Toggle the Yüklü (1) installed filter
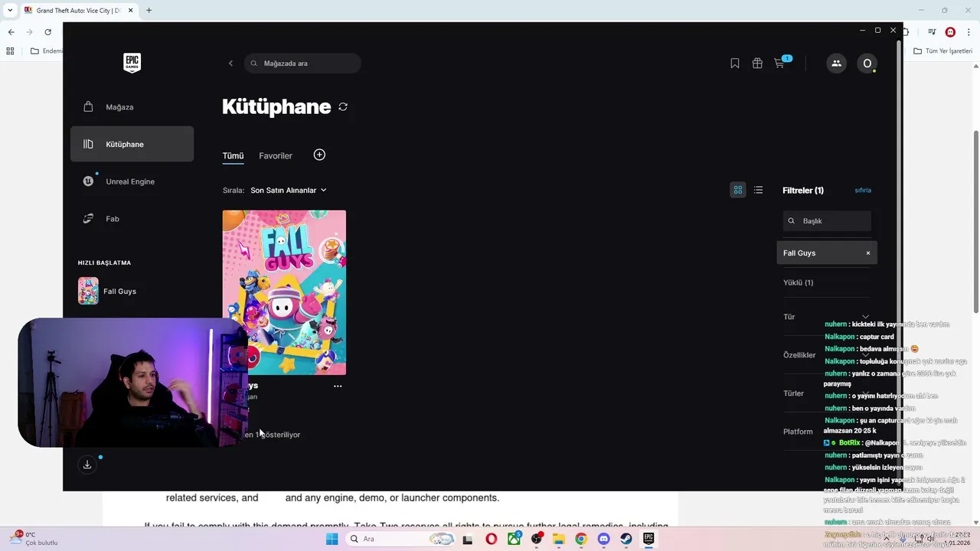 [798, 282]
